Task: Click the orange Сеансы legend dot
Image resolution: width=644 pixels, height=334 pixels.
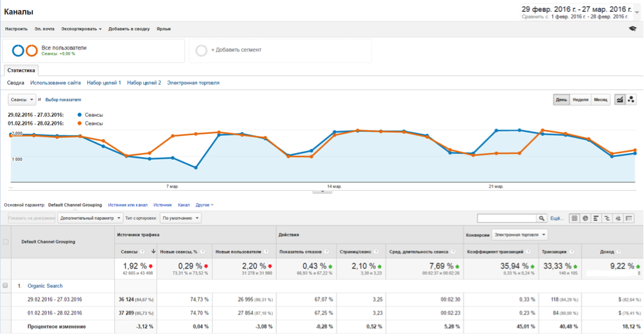Action: (80, 123)
